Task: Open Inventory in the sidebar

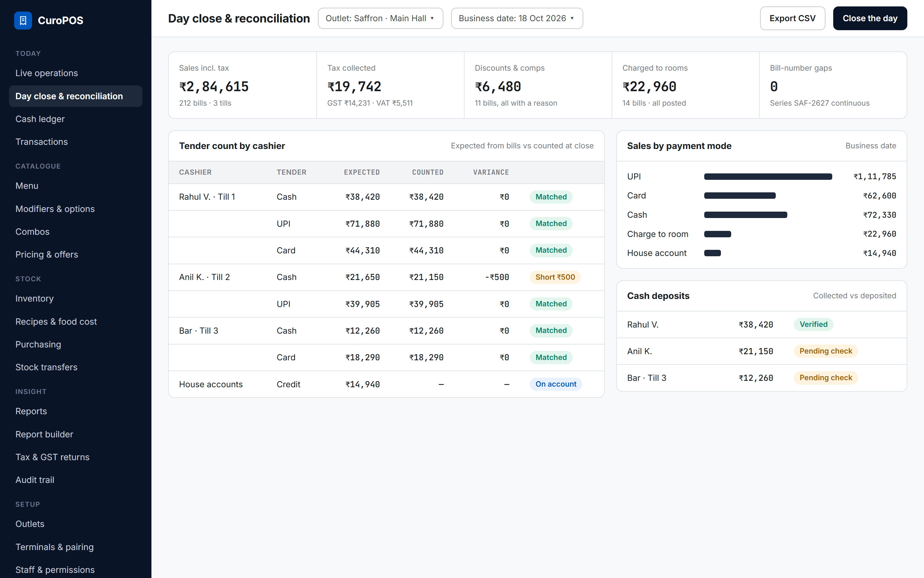Action: 76,299
